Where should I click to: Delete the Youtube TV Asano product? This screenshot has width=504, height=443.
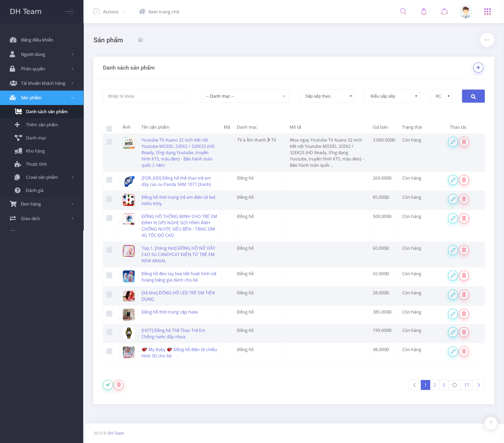click(464, 142)
